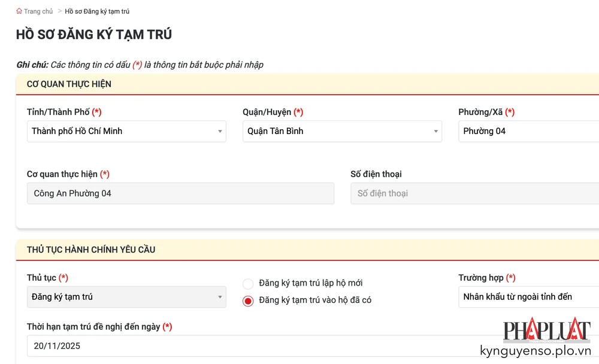Open the Thủ tục combo box showing Đăng ký tạm trú

126,297
